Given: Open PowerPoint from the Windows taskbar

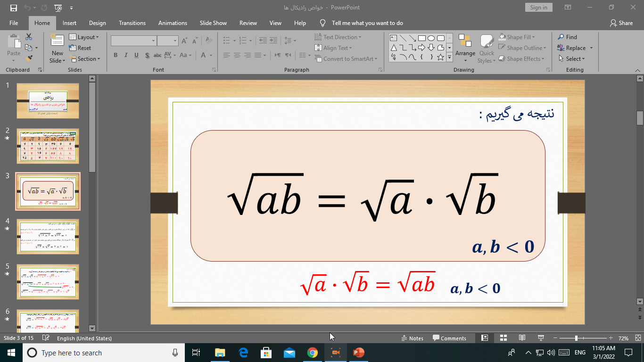Looking at the screenshot, I should 359,353.
